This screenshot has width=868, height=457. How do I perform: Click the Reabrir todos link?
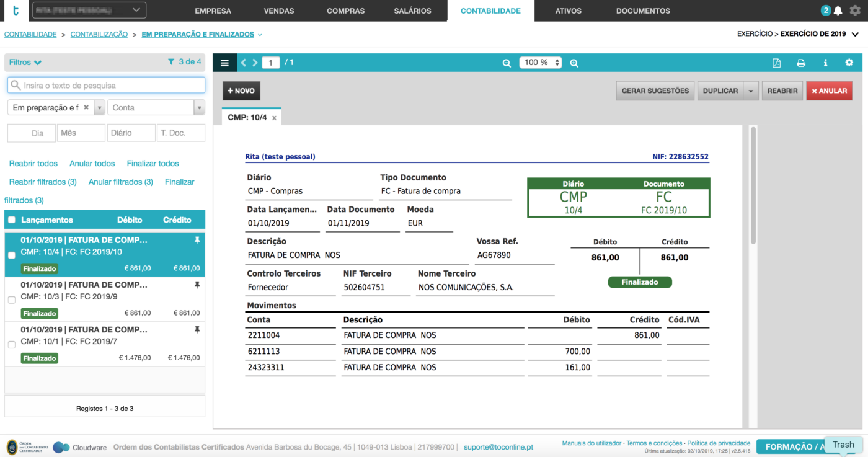tap(33, 163)
